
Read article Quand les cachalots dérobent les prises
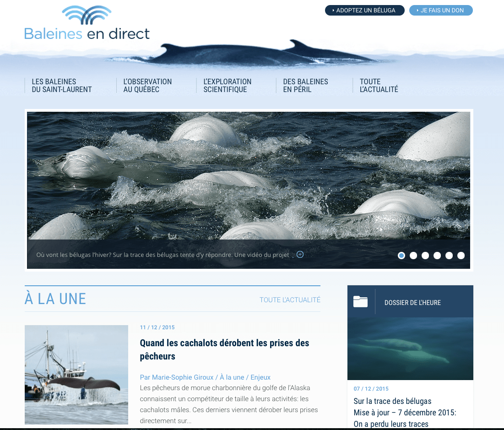224,349
